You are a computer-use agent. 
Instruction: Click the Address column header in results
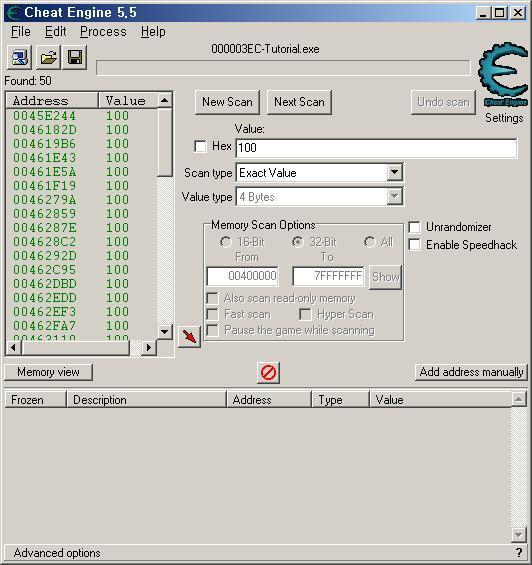click(52, 101)
